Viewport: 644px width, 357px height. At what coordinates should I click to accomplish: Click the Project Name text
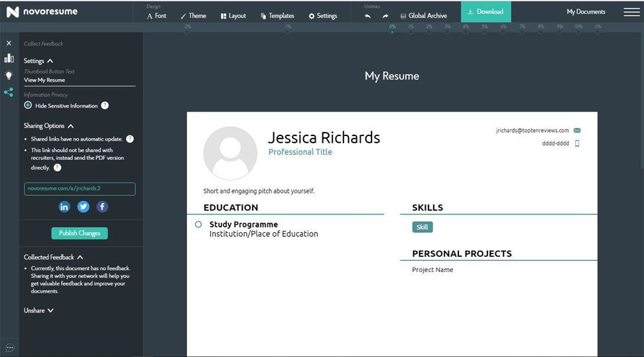[x=432, y=270]
